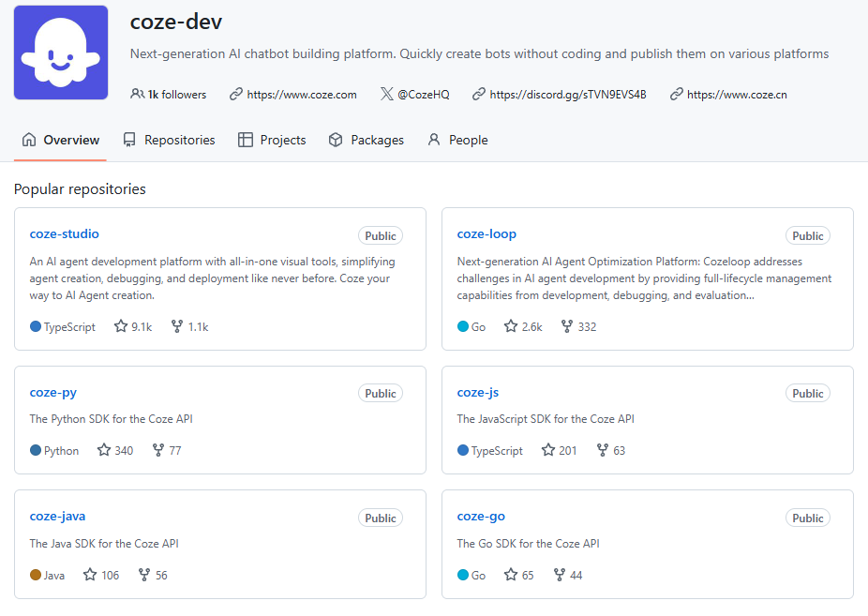868x616 pixels.
Task: Click the fork icon on coze-loop card
Action: click(565, 326)
